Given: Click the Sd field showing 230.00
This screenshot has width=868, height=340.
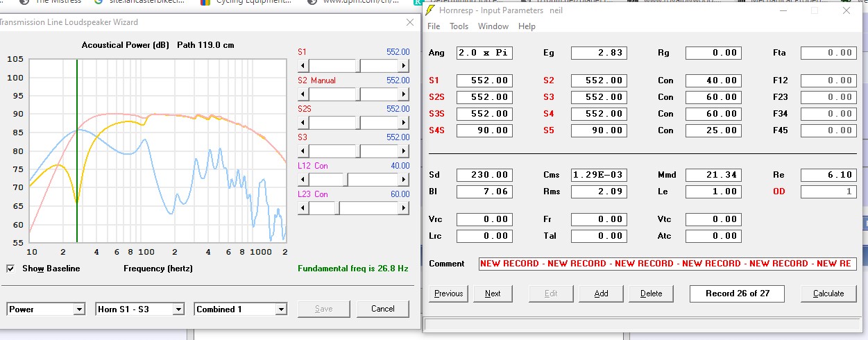Looking at the screenshot, I should pos(484,175).
